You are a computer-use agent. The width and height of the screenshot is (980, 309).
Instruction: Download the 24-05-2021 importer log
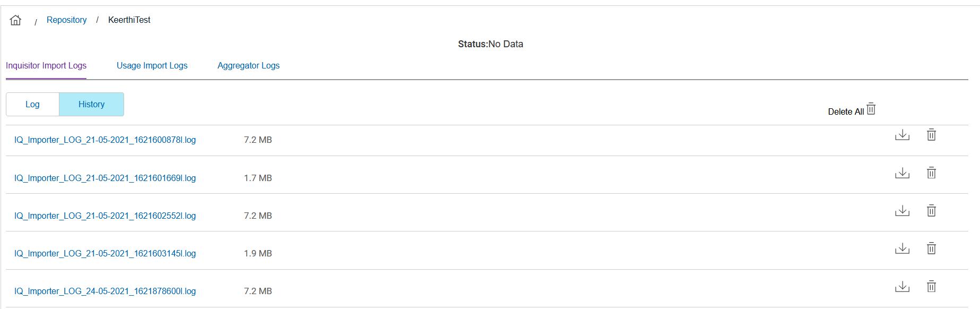click(x=902, y=287)
